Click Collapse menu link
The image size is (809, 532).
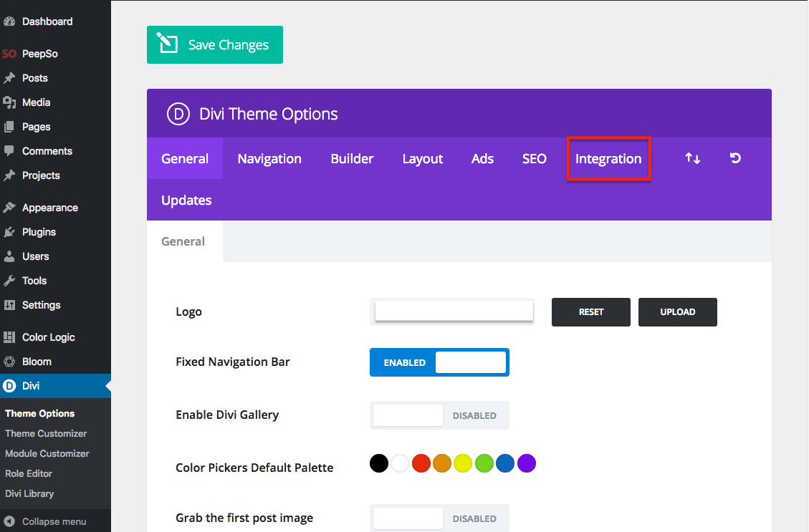pos(54,521)
